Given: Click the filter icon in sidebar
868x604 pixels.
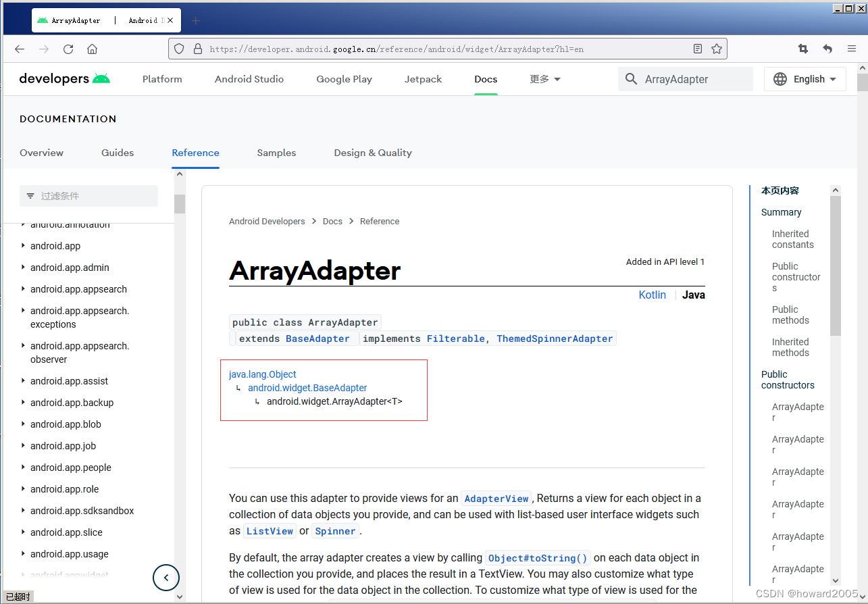Looking at the screenshot, I should click(30, 196).
